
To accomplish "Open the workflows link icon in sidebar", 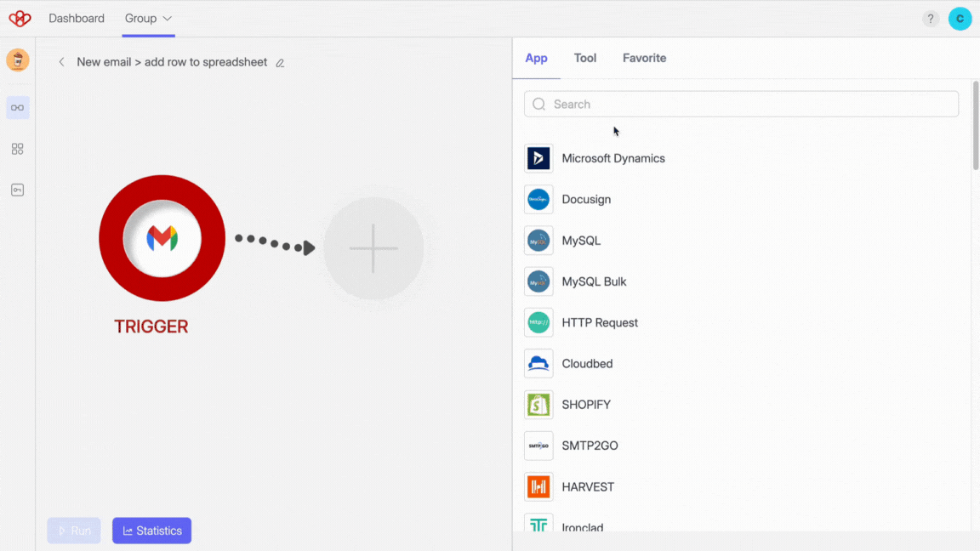I will coord(18,107).
